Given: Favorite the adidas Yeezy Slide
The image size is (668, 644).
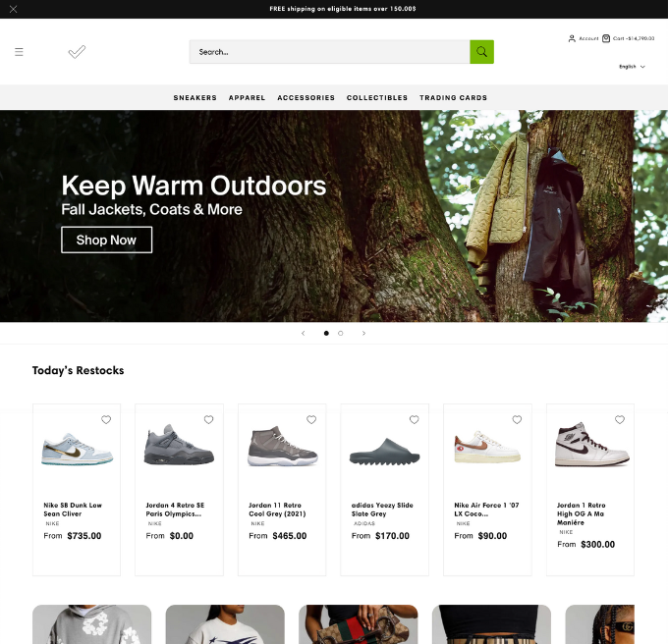Looking at the screenshot, I should coord(415,420).
